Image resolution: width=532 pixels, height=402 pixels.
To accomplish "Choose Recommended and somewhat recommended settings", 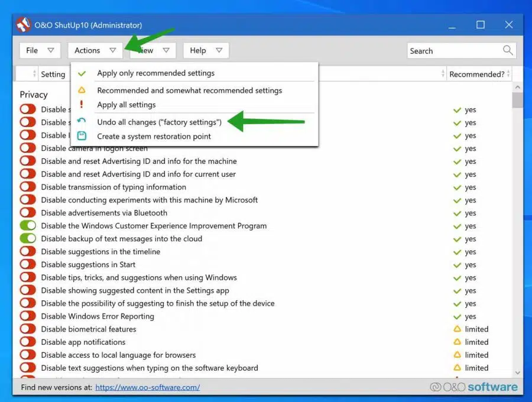I will [194, 90].
